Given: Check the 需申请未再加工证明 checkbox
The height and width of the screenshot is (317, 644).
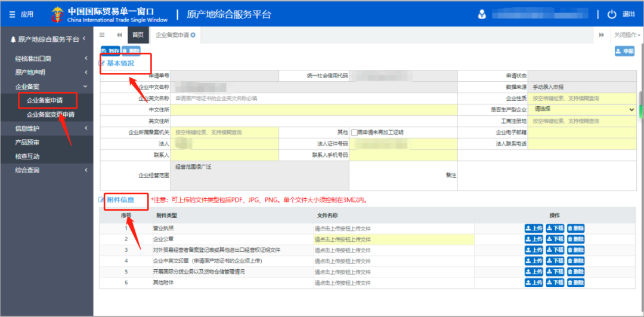Looking at the screenshot, I should pos(354,133).
